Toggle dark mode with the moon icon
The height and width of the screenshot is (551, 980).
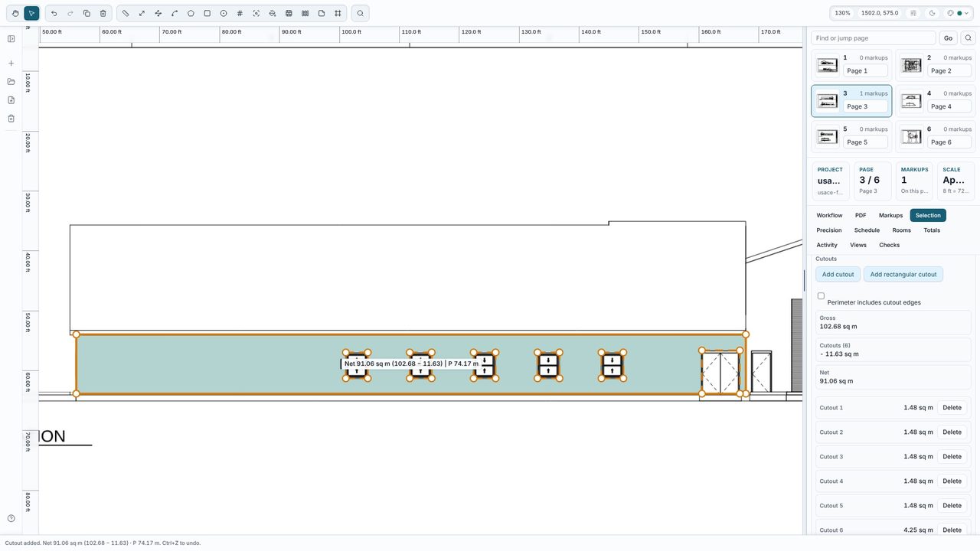pos(932,13)
